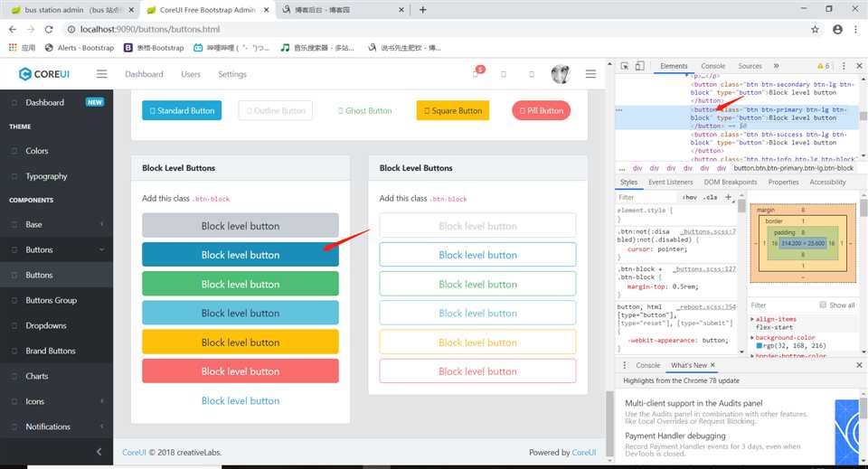Close the DevTools bottom drawer
This screenshot has width=868, height=469.
coord(859,365)
